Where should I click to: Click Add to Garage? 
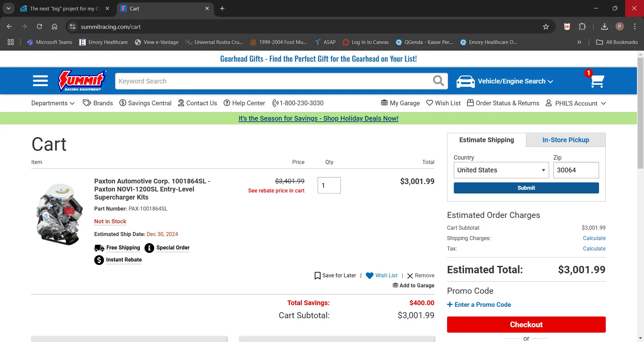tap(413, 286)
